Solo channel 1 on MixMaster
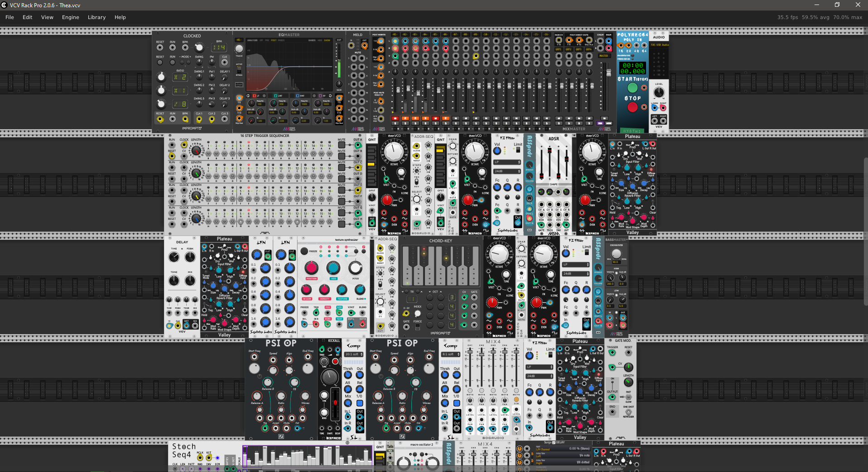 coord(395,123)
